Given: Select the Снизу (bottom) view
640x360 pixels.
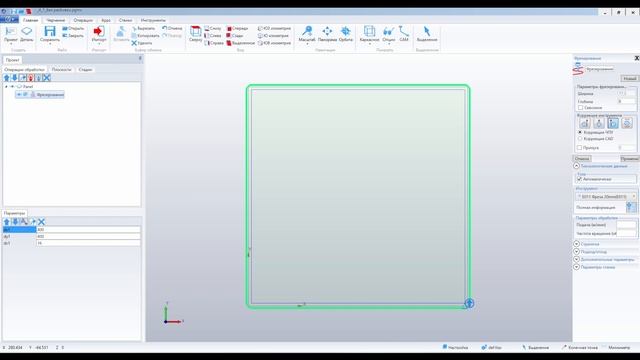Looking at the screenshot, I should click(213, 29).
